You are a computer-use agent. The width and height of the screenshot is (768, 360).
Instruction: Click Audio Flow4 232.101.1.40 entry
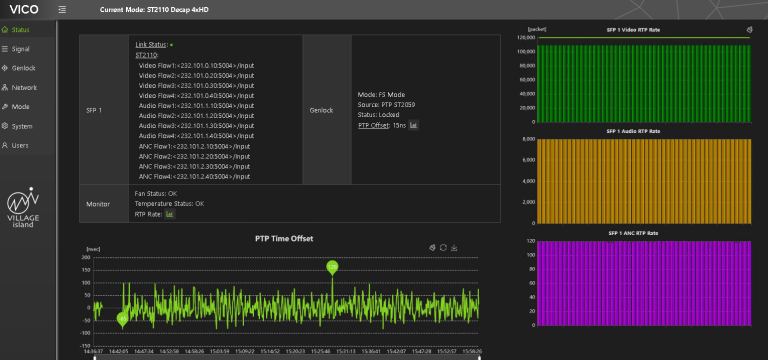point(196,136)
